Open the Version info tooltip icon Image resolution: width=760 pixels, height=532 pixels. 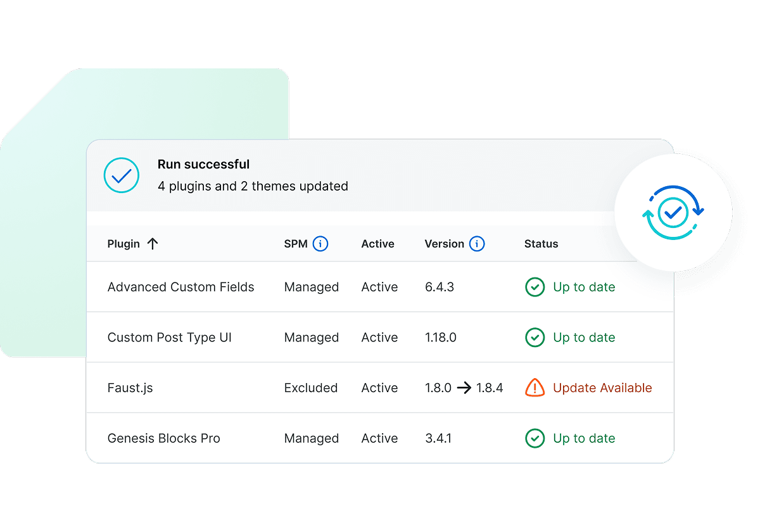477,244
